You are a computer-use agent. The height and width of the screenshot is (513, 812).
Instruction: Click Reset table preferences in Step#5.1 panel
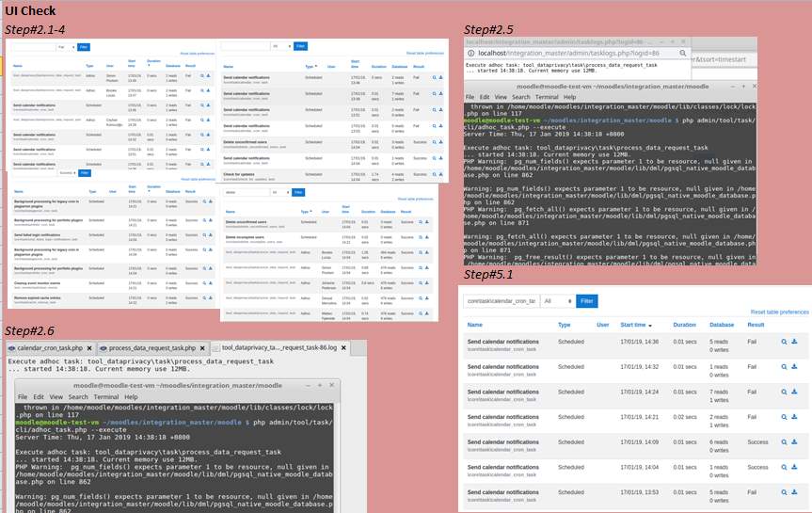(779, 312)
